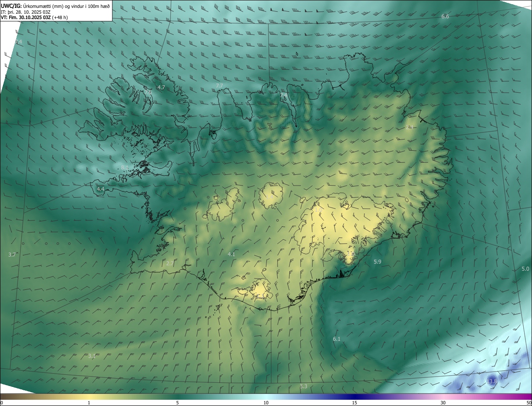Click the 4.7 value label over the Westfjords
The image size is (532, 406).
(161, 87)
